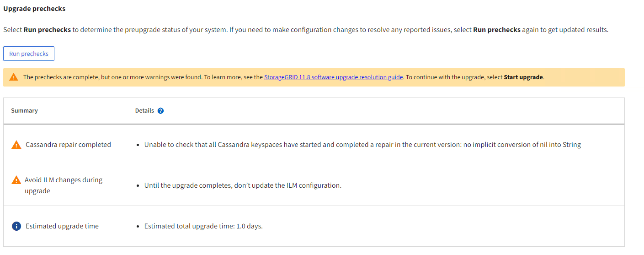Click bold 'Start upgrade' text in banner
Viewport: 644px width, 255px height.
click(x=523, y=77)
